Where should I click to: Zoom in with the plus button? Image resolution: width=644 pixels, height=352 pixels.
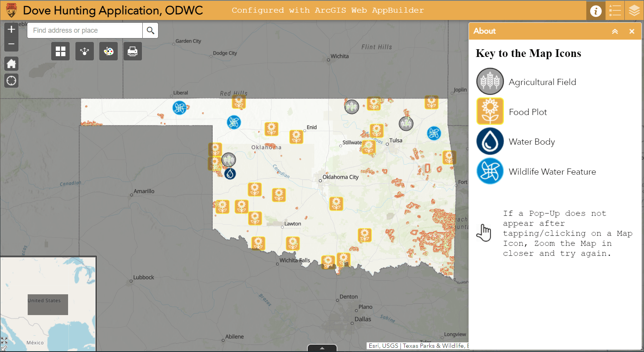coord(11,29)
